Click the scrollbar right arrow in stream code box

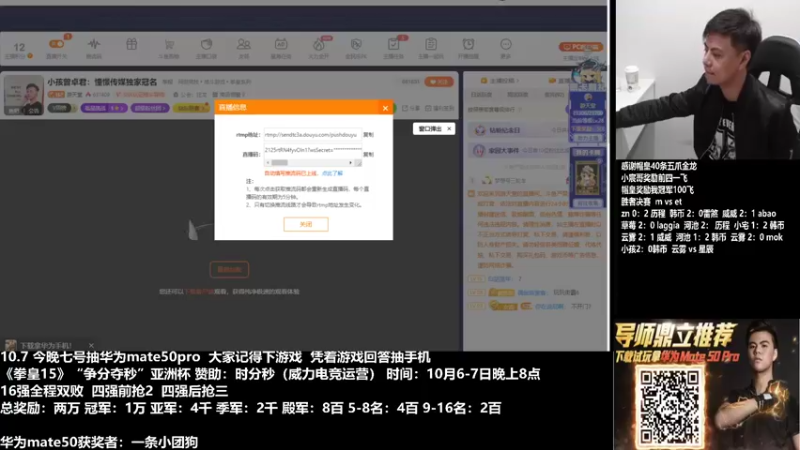[x=350, y=162]
